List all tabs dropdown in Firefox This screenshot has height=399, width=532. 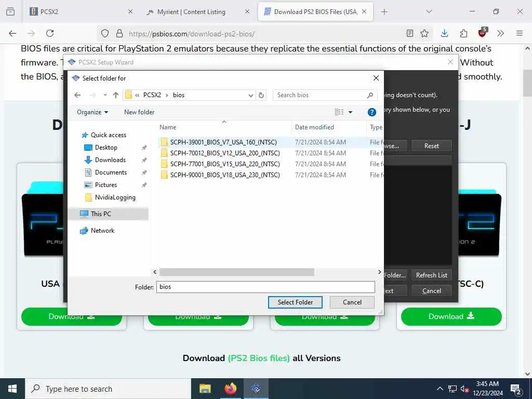tap(429, 11)
